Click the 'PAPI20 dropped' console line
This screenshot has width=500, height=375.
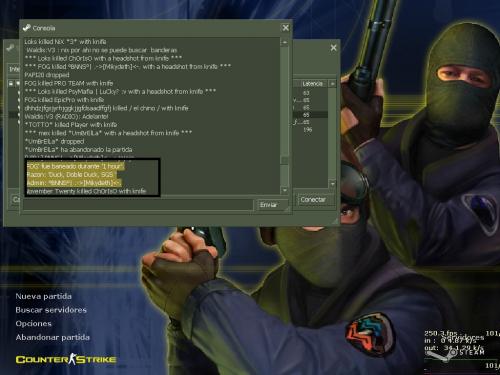(47, 75)
